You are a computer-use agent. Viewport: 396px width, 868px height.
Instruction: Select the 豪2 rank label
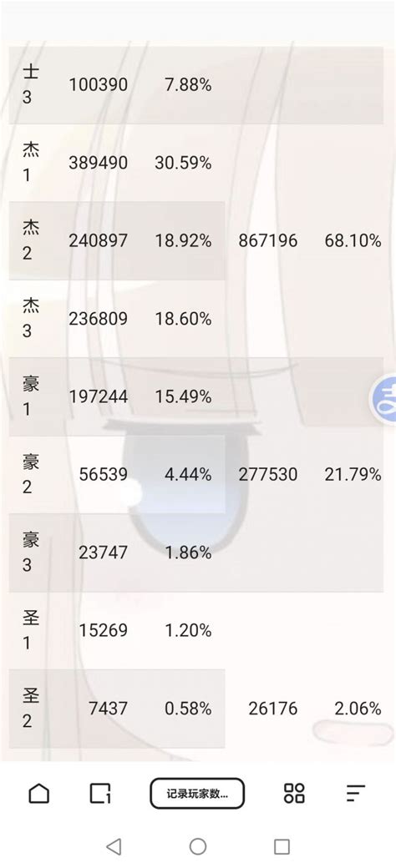point(30,474)
